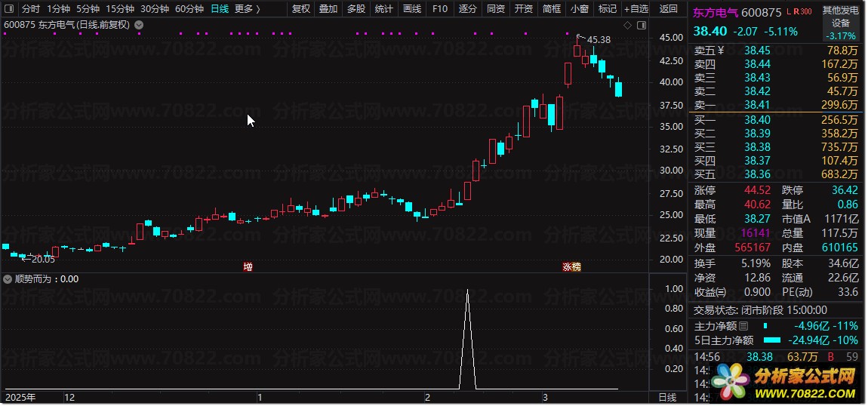Viewport: 868px width, 406px height.
Task: Switch to the 分时 intraday view
Action: 30,9
